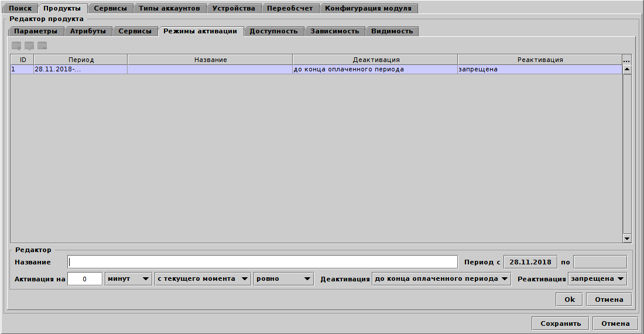Click scrollbar down arrow in table

(627, 238)
